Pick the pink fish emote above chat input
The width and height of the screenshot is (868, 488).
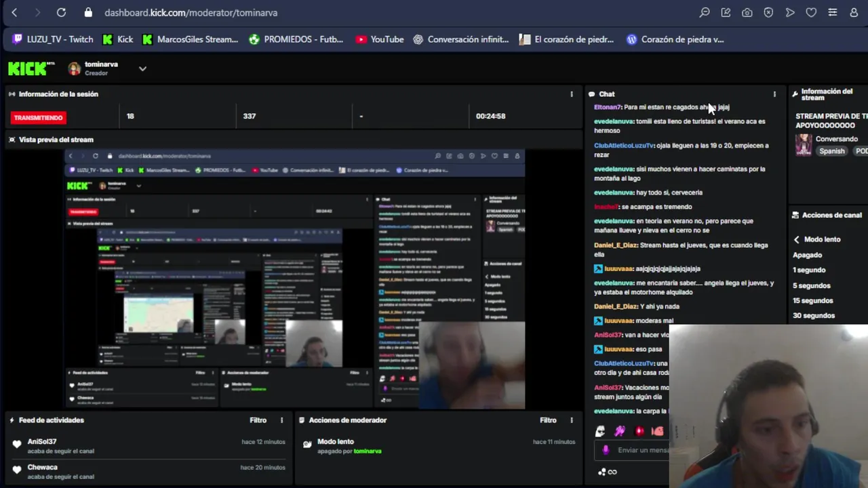point(658,431)
